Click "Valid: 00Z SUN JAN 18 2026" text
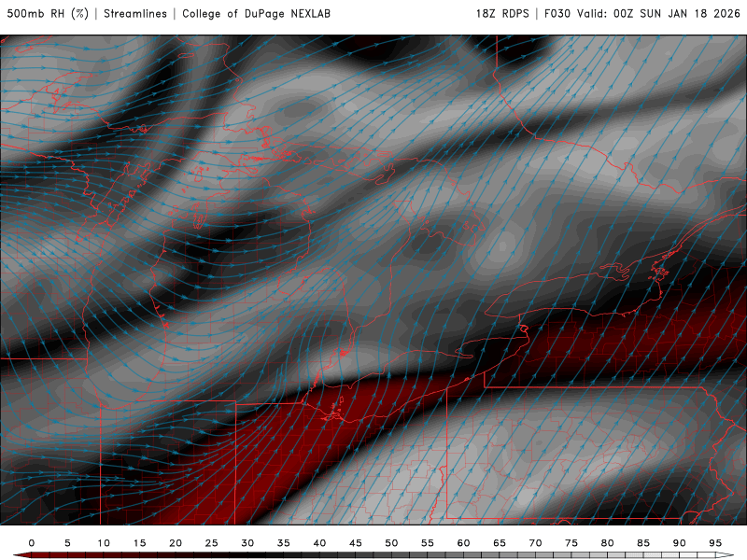Screen dimensions: 747x560 point(658,14)
